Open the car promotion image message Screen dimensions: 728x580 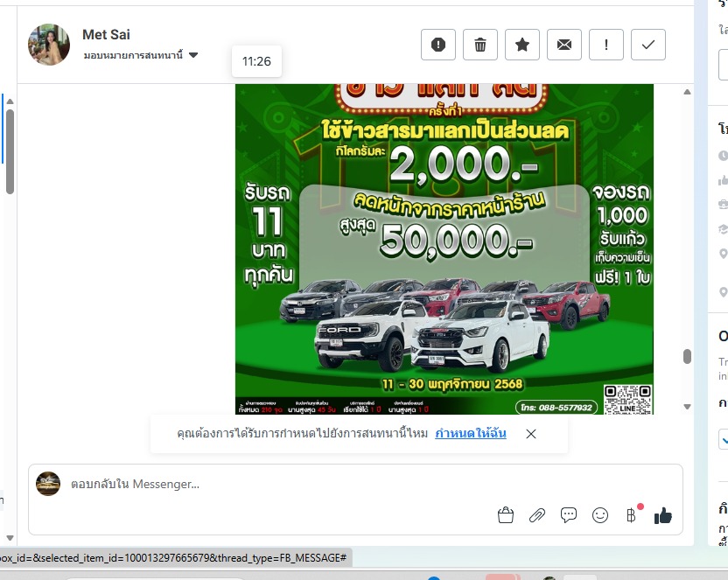click(444, 248)
